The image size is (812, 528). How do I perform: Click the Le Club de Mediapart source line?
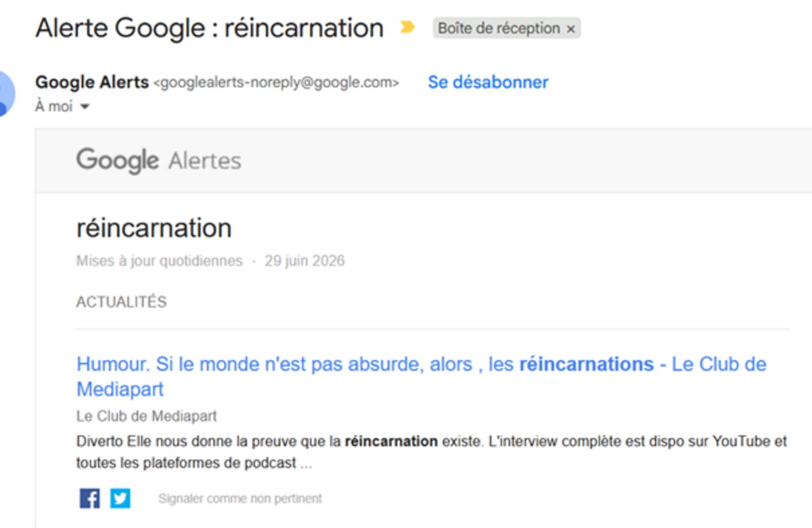coord(146,416)
